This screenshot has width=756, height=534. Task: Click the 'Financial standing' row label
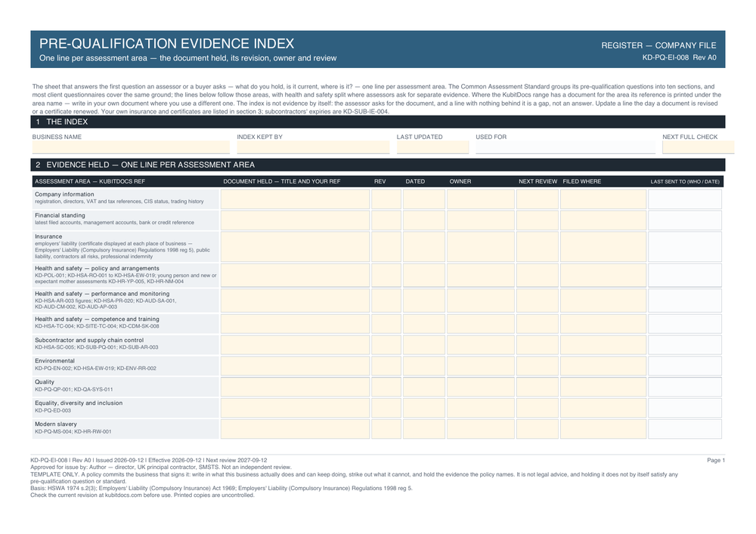coord(60,215)
